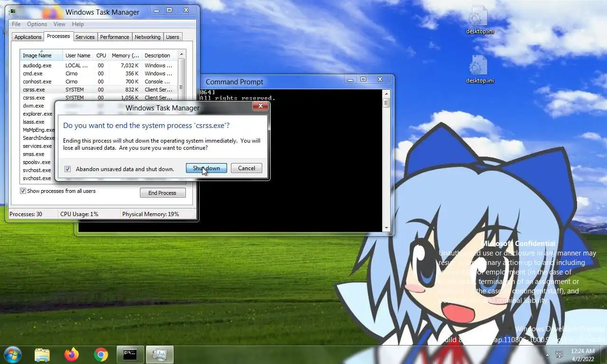This screenshot has height=364, width=607.
Task: Cancel the end system process dialog
Action: coord(247,168)
